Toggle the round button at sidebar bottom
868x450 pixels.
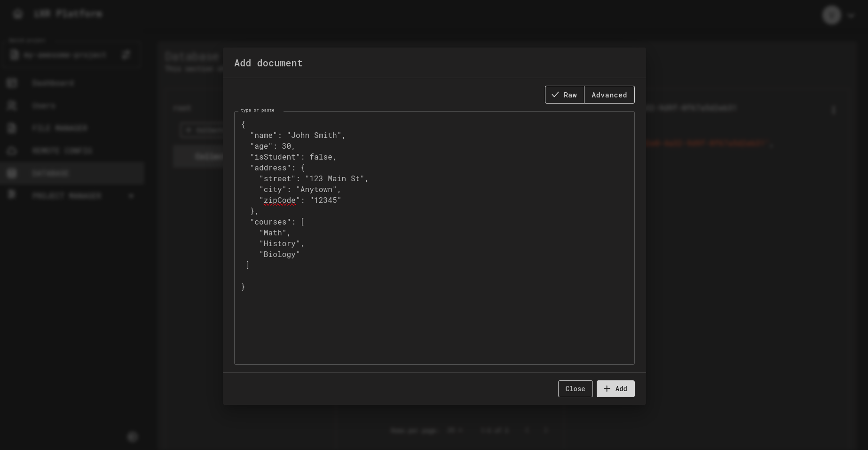click(133, 437)
